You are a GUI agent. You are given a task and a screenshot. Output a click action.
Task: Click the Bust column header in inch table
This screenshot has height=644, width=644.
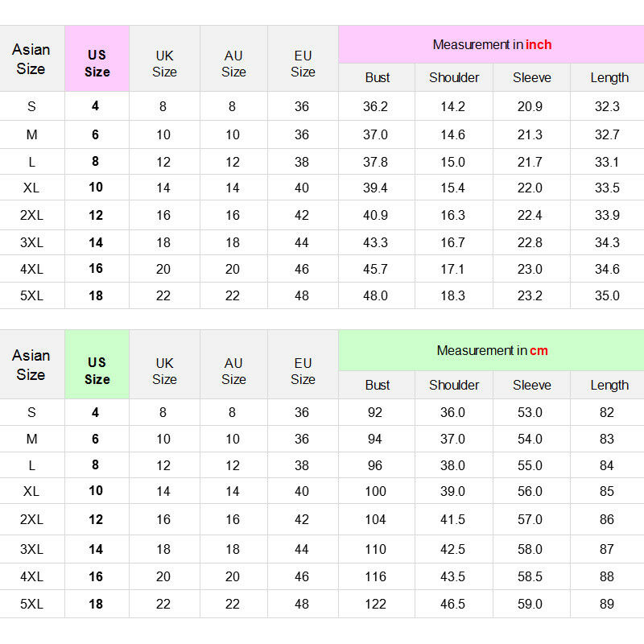377,77
